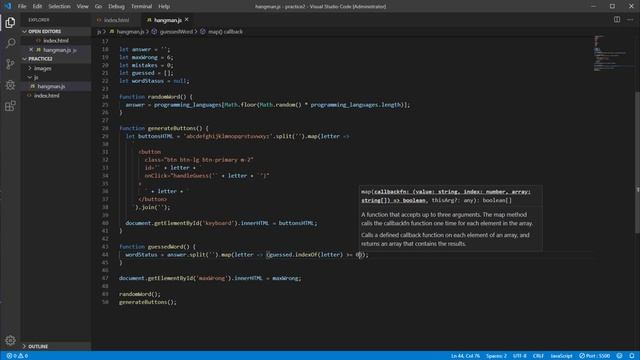Image resolution: width=640 pixels, height=360 pixels.
Task: Click the map() callback breadcrumb
Action: [225, 31]
